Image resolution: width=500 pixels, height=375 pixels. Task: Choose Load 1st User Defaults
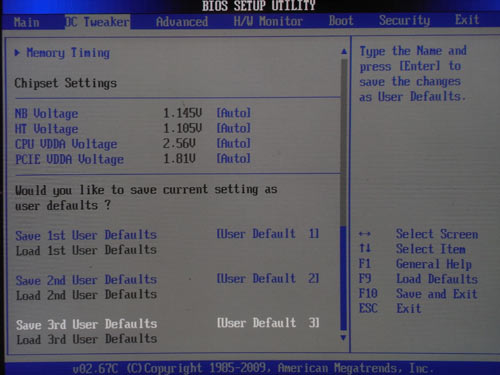tap(86, 250)
